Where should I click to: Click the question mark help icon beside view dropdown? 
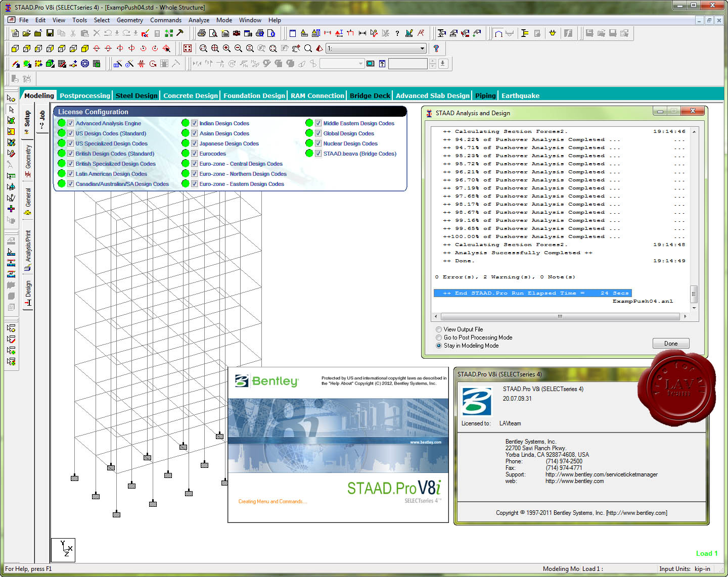pos(436,49)
